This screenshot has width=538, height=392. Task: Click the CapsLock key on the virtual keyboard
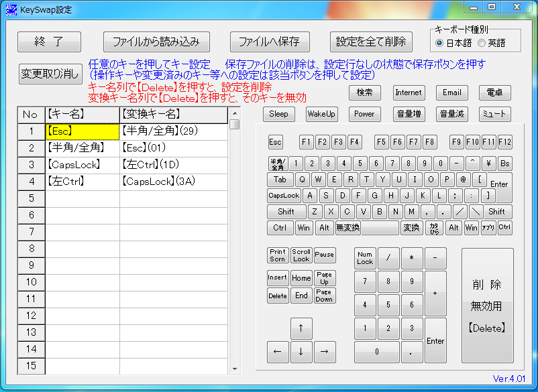click(284, 196)
